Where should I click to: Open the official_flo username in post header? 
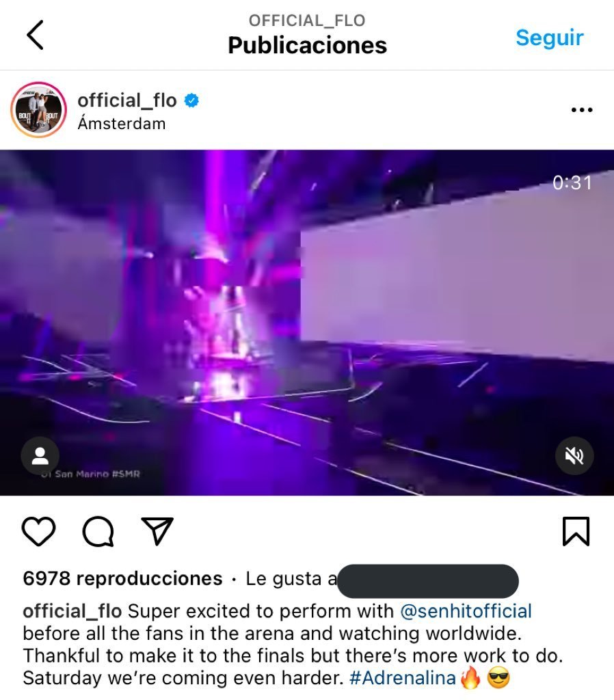point(127,100)
